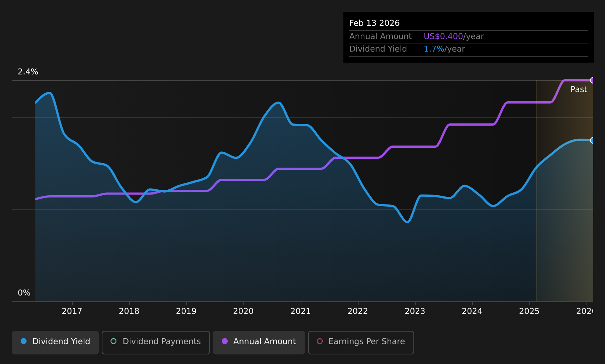
Task: Toggle the Annual Amount series
Action: 259,343
